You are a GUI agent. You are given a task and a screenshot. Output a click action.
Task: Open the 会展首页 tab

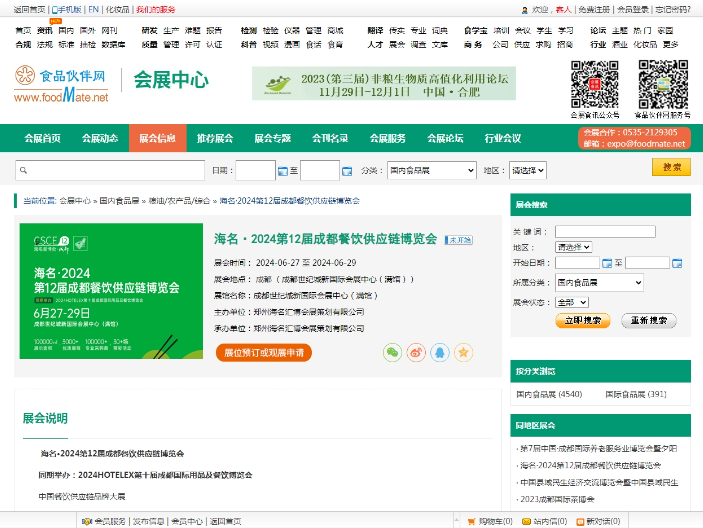42,138
